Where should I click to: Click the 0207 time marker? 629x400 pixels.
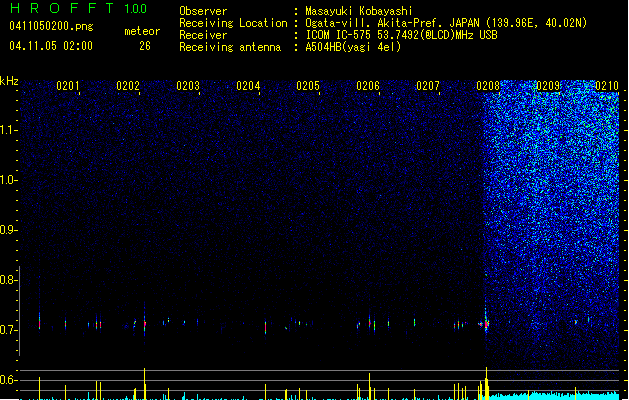pos(428,85)
